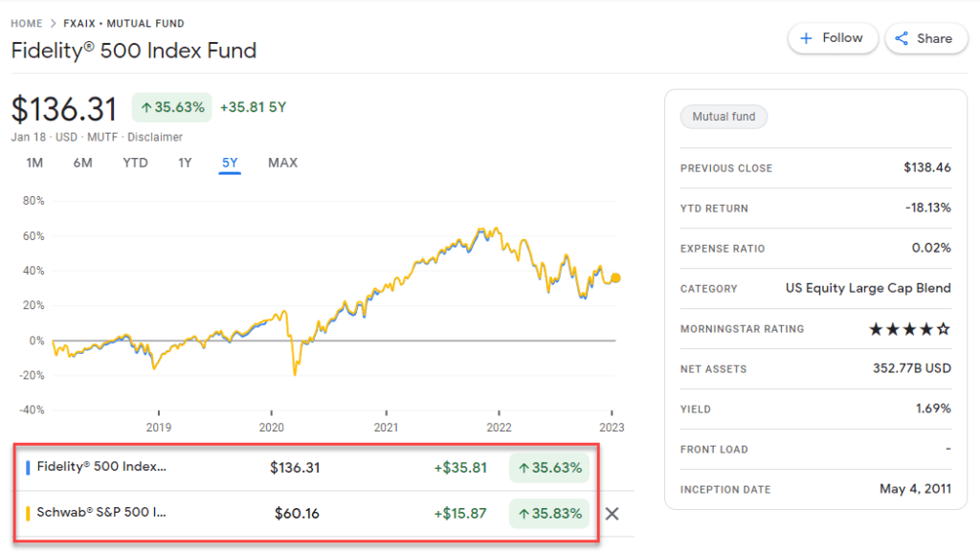Click the yellow chart endpoint dot
Viewport: 980px width, 552px height.
(615, 277)
